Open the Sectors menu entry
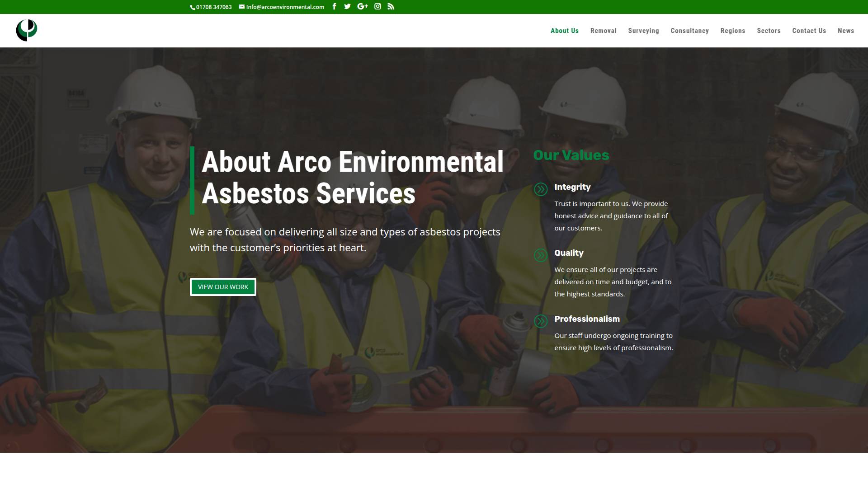 [769, 31]
